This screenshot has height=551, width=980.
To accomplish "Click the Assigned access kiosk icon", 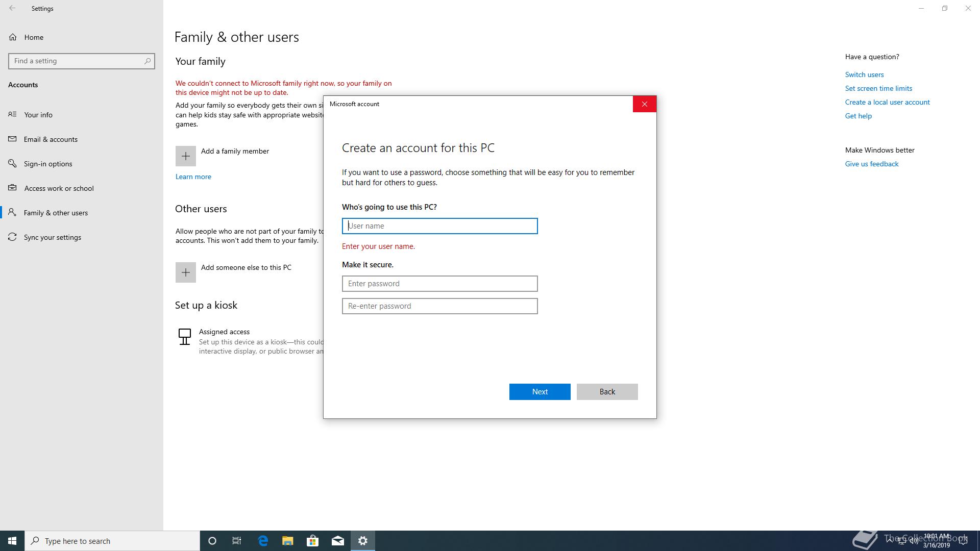I will pos(185,337).
